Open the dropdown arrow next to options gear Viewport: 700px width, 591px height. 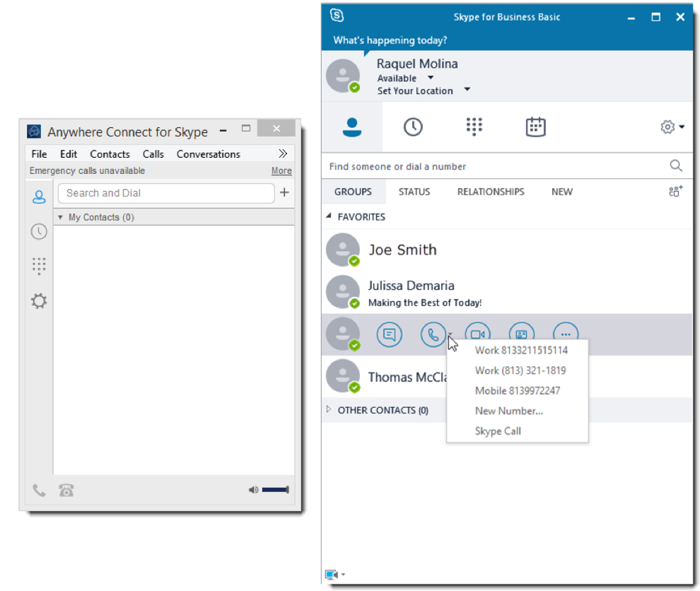[682, 127]
